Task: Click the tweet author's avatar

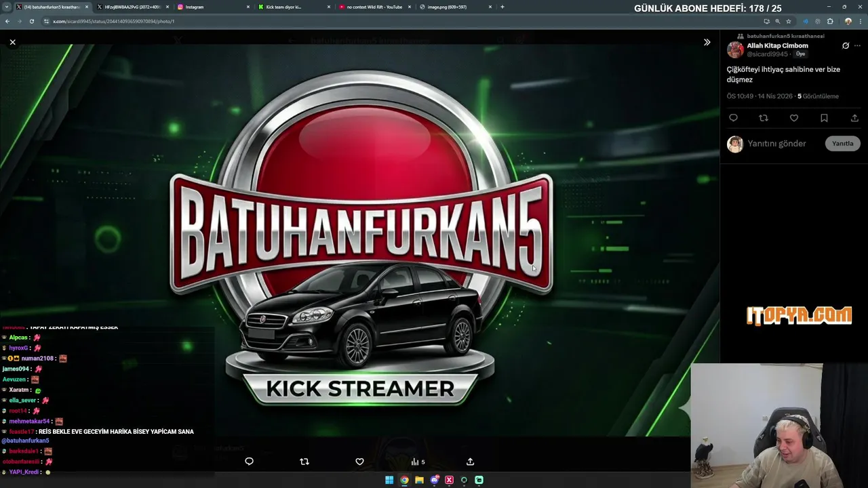Action: coord(735,49)
